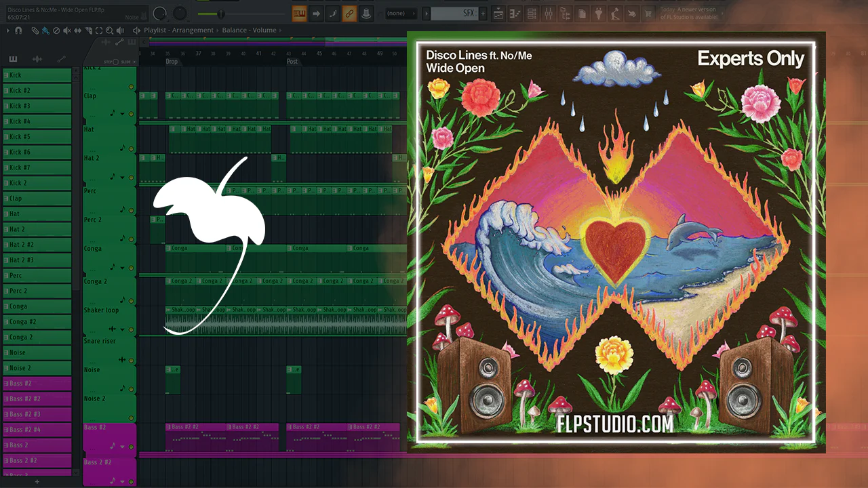The image size is (868, 488).
Task: Click the icon right of the plug icon
Action: [616, 13]
